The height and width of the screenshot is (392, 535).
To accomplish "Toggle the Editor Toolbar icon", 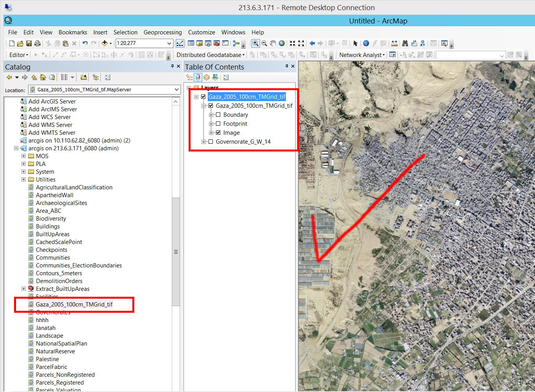I will click(180, 43).
